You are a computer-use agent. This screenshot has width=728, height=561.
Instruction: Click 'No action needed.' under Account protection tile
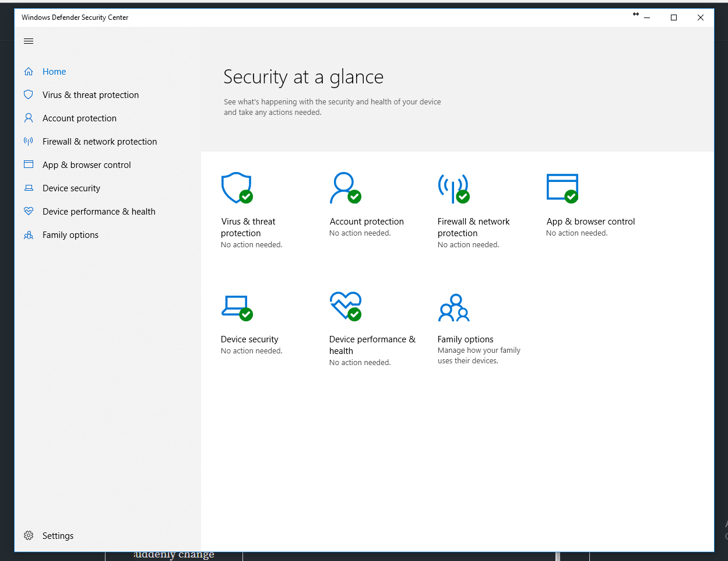[360, 233]
